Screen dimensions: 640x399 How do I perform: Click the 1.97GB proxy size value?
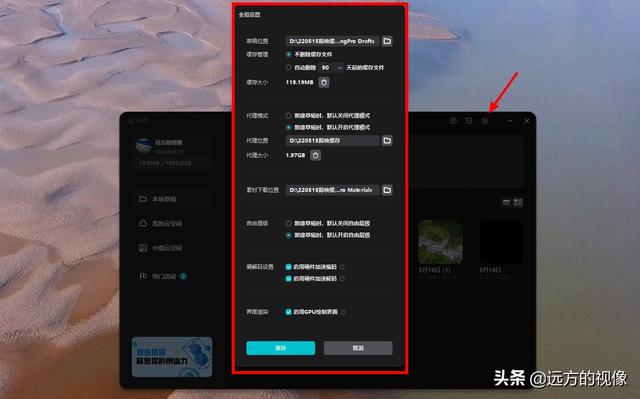tap(296, 155)
